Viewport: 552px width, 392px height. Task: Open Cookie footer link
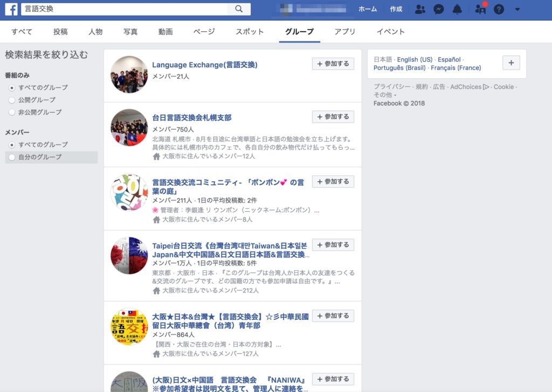click(x=503, y=87)
